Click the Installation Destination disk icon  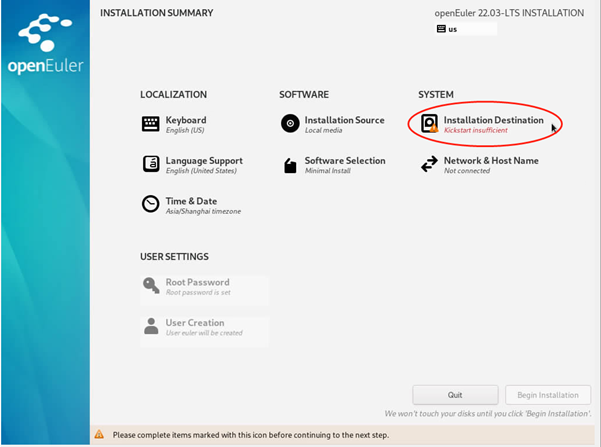pyautogui.click(x=429, y=123)
